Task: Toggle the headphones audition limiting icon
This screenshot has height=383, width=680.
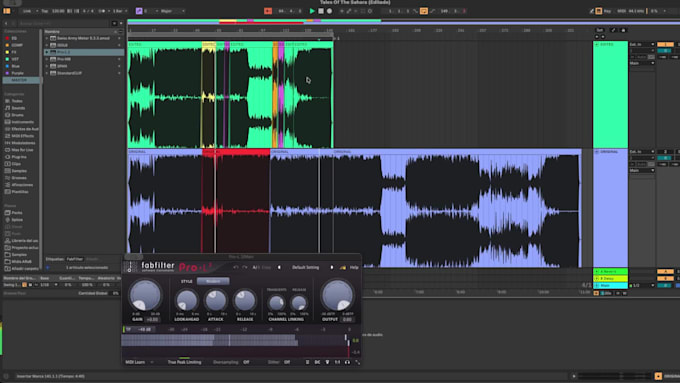Action: tap(347, 362)
